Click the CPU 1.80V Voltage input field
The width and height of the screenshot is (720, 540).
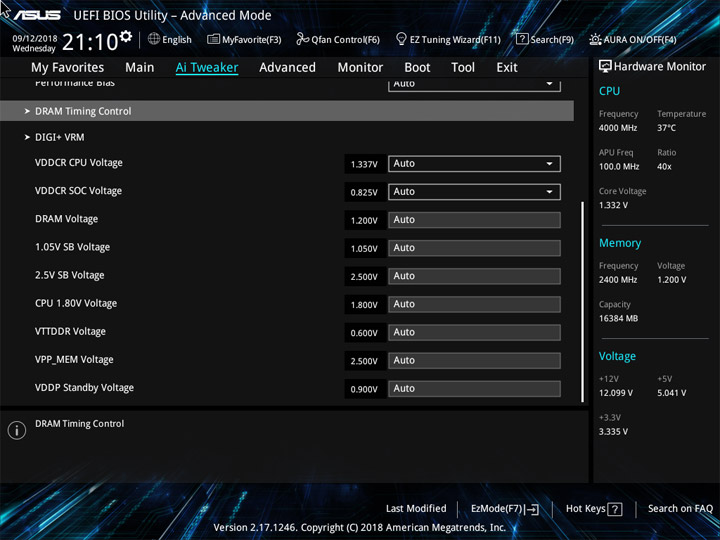474,304
